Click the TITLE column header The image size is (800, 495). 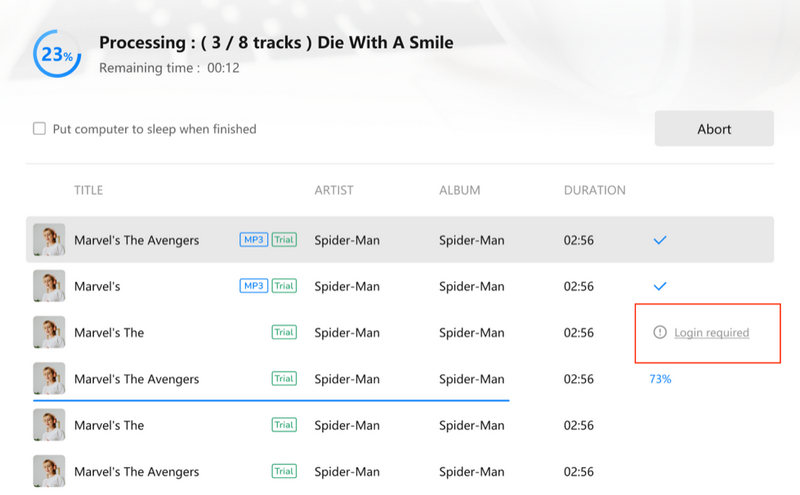[x=88, y=190]
